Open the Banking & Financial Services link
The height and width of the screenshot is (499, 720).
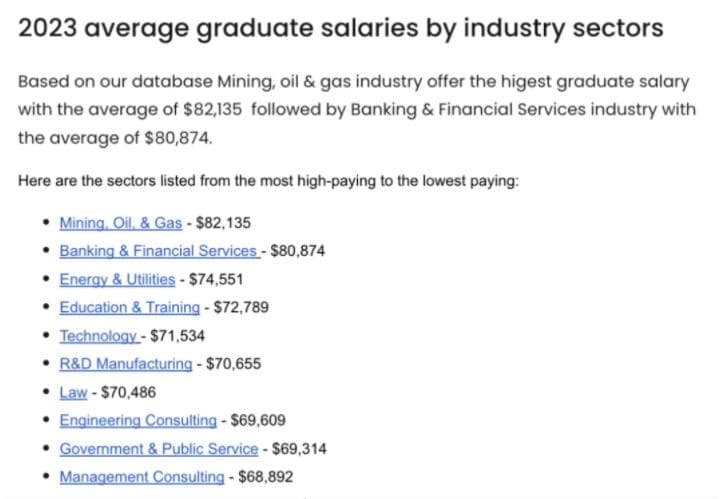[160, 251]
